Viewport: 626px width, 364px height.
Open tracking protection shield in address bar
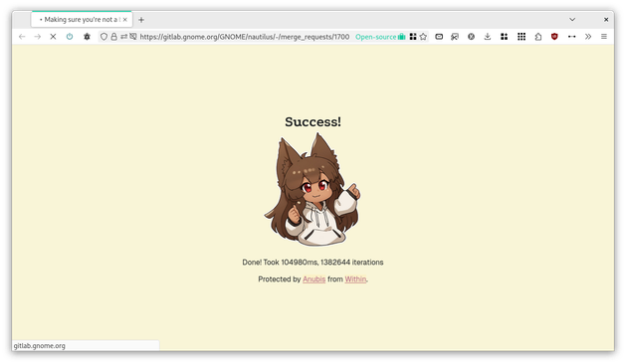tap(104, 37)
